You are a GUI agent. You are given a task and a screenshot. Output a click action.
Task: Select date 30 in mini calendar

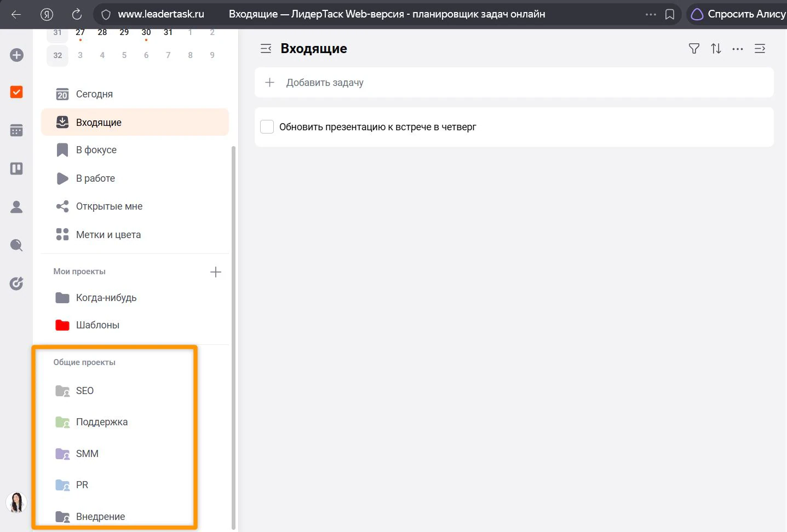(x=146, y=32)
